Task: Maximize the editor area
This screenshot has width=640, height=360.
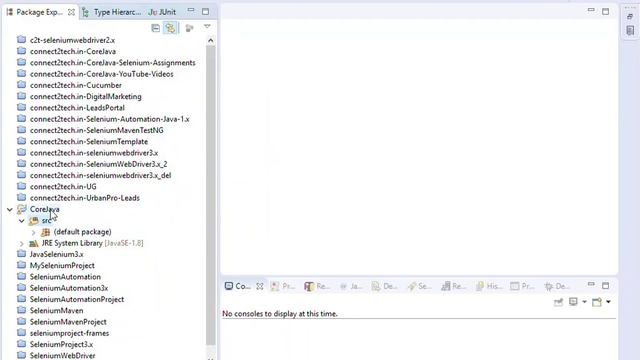Action: (x=606, y=12)
